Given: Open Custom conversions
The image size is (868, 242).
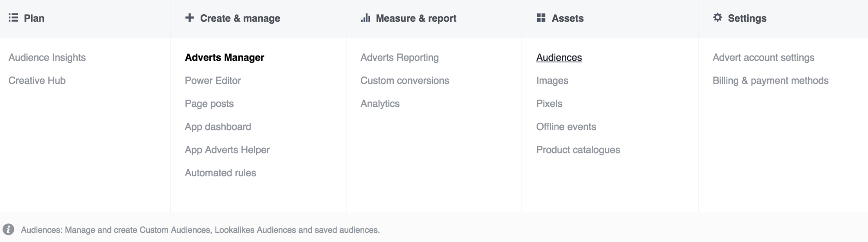Looking at the screenshot, I should [405, 80].
